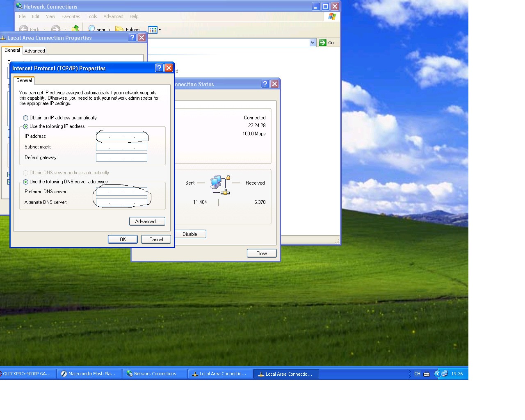The image size is (525, 420).
Task: Select Use the following IP address
Action: point(55,126)
